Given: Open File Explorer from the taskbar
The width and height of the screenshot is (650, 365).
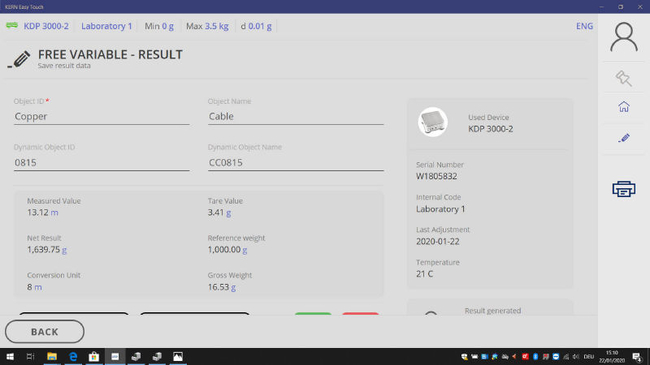Looking at the screenshot, I should 52,357.
